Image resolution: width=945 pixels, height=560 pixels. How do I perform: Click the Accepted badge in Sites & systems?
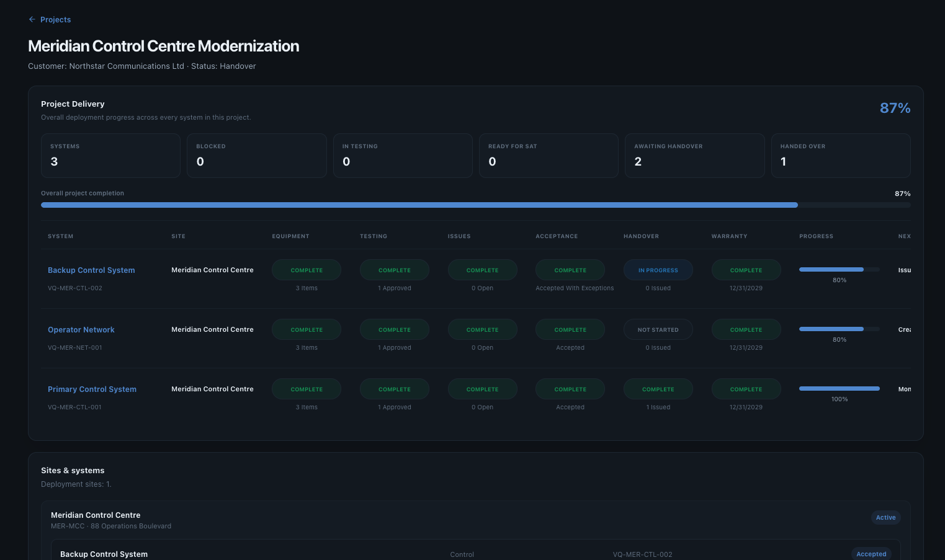[x=871, y=554]
